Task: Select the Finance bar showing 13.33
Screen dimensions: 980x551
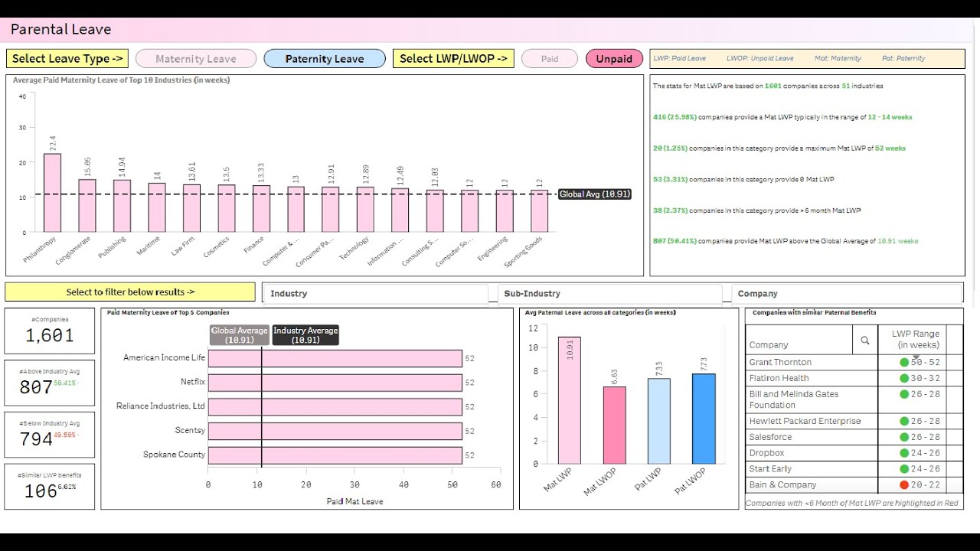Action: 261,209
